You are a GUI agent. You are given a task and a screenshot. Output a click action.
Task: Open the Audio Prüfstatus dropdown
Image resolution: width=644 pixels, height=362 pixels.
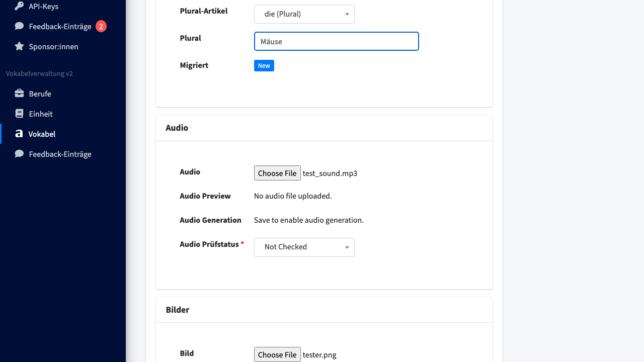coord(304,247)
